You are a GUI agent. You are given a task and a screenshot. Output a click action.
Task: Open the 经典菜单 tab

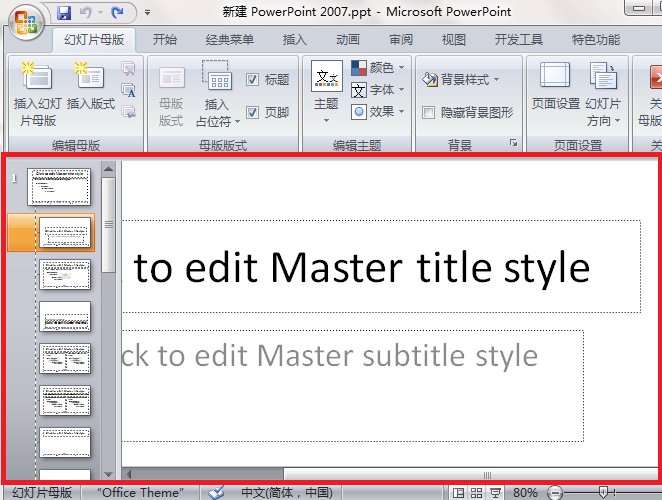click(x=230, y=40)
